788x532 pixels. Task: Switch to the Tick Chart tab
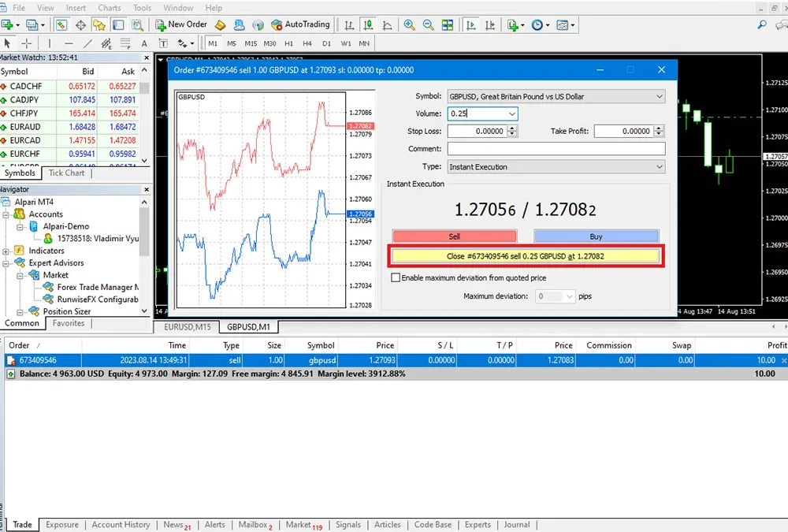(66, 173)
